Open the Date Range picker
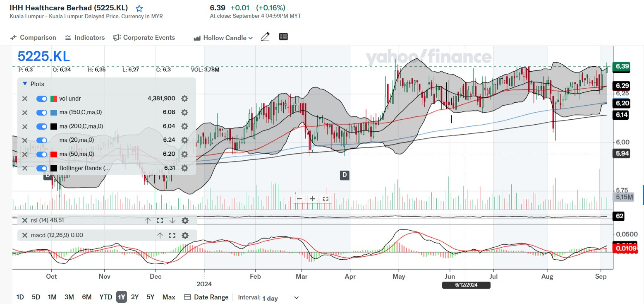Viewport: 644px width, 304px height. pyautogui.click(x=206, y=297)
